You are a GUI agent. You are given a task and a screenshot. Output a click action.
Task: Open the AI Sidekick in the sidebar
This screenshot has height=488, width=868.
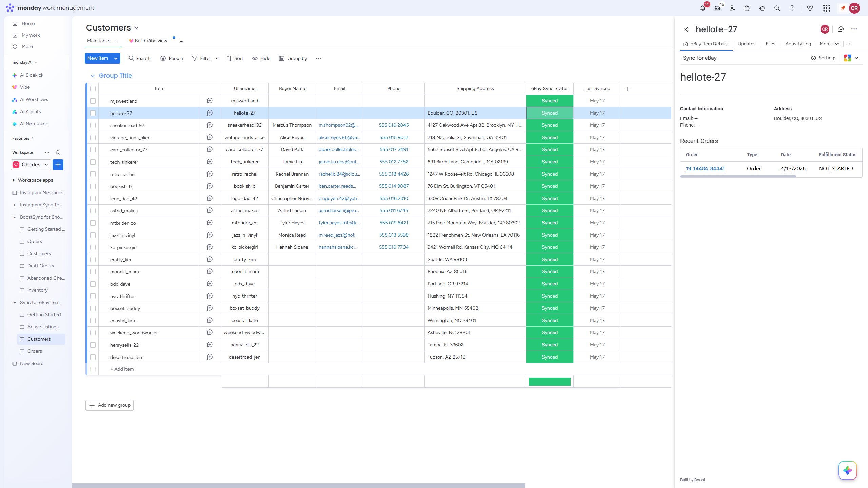coord(32,75)
